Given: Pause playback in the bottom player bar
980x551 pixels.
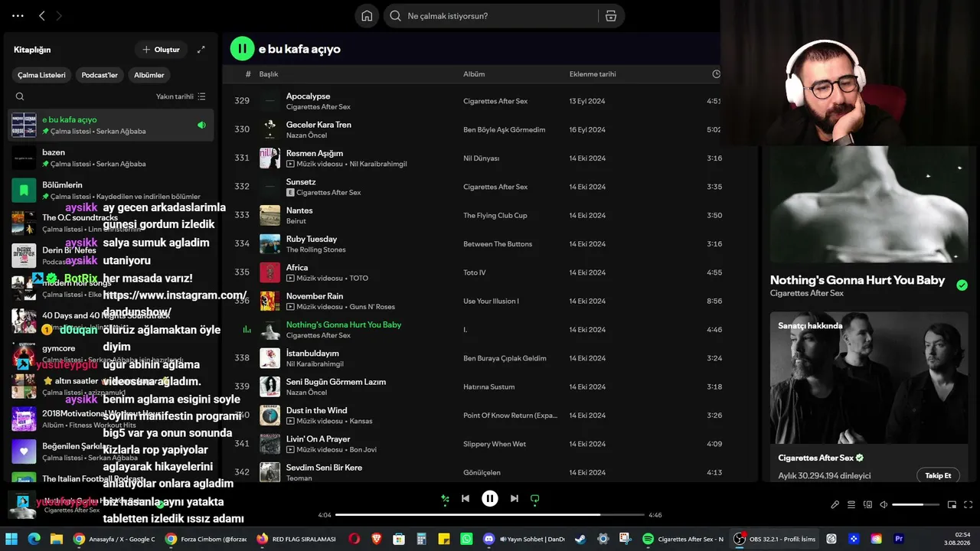Looking at the screenshot, I should [490, 498].
